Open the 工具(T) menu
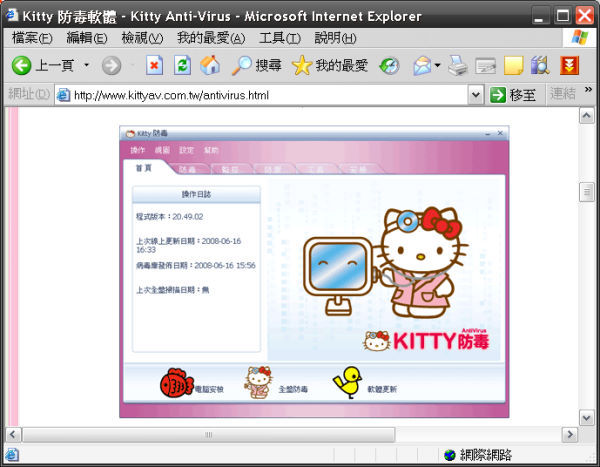The image size is (600, 467). (x=280, y=38)
